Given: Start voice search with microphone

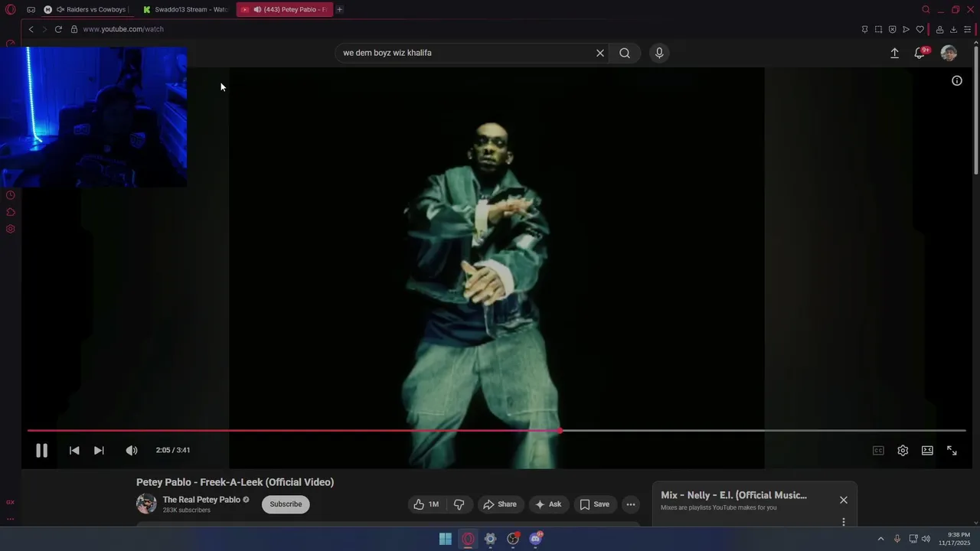Looking at the screenshot, I should point(659,53).
